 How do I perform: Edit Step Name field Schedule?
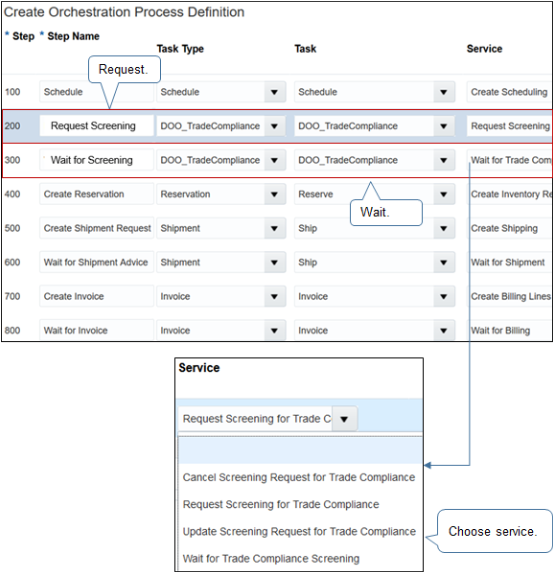coord(96,92)
